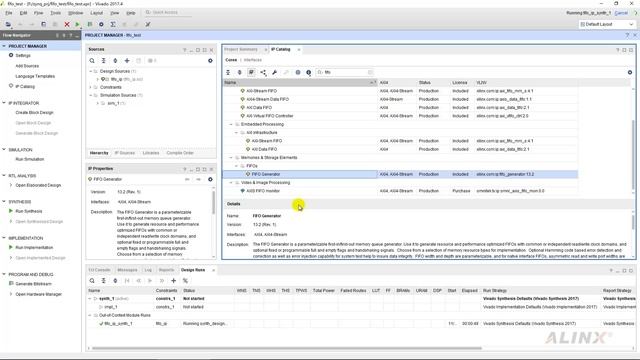This screenshot has height=360, width=640.
Task: Click the green run arrow in the main toolbar
Action: (x=77, y=24)
